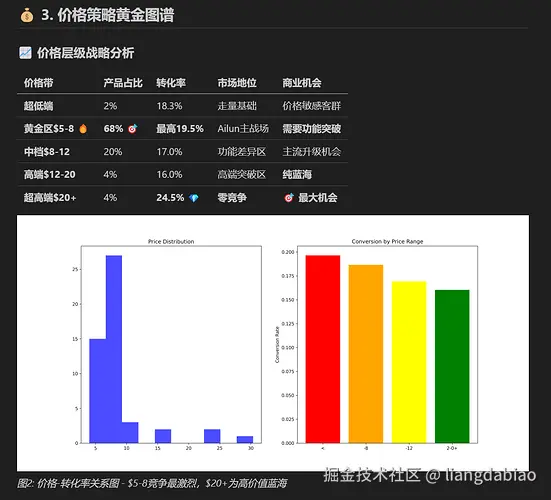This screenshot has width=551, height=500.
Task: Click the 功能差异区 cell
Action: click(x=242, y=152)
